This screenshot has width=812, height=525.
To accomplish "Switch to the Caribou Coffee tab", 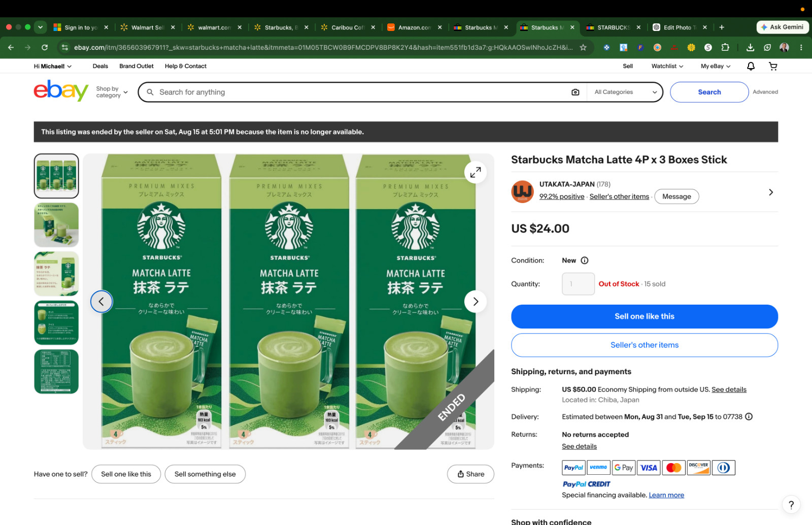I will point(348,27).
